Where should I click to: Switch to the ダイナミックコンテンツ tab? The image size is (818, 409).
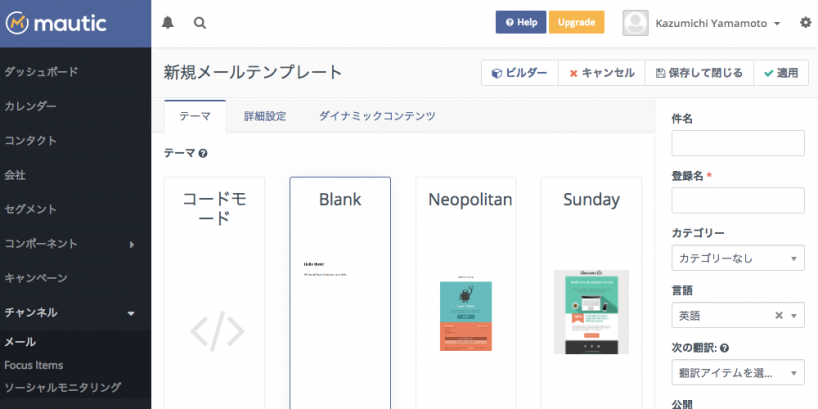tap(376, 116)
